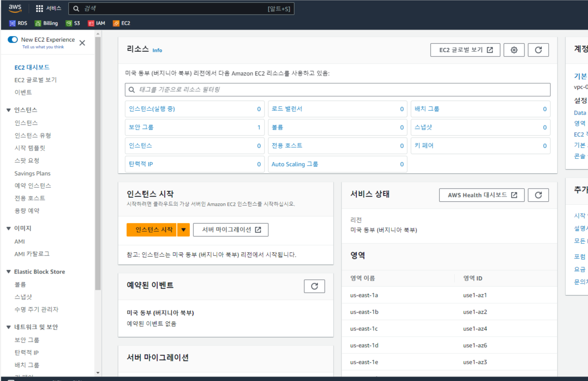Open 수명 주기 관리자 in sidebar
Screen dimensions: 588x381
(x=36, y=309)
